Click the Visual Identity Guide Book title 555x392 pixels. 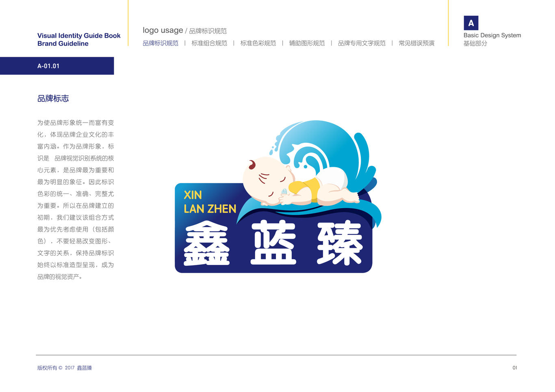coord(79,36)
